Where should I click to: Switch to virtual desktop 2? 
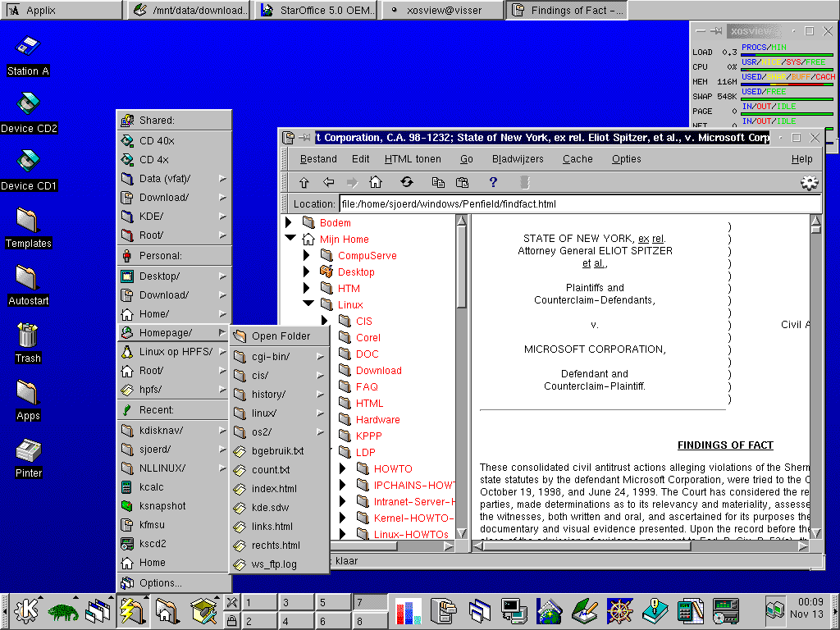coord(258,621)
